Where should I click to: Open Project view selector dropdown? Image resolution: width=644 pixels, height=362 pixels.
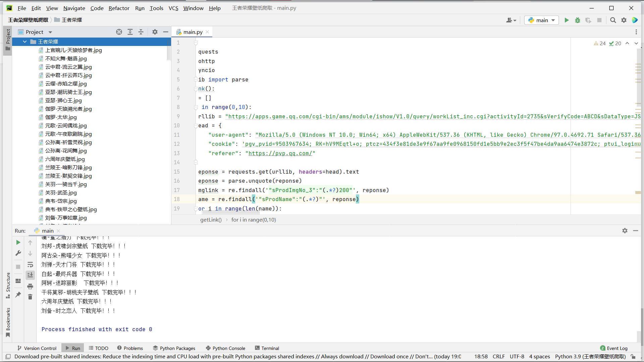(50, 32)
